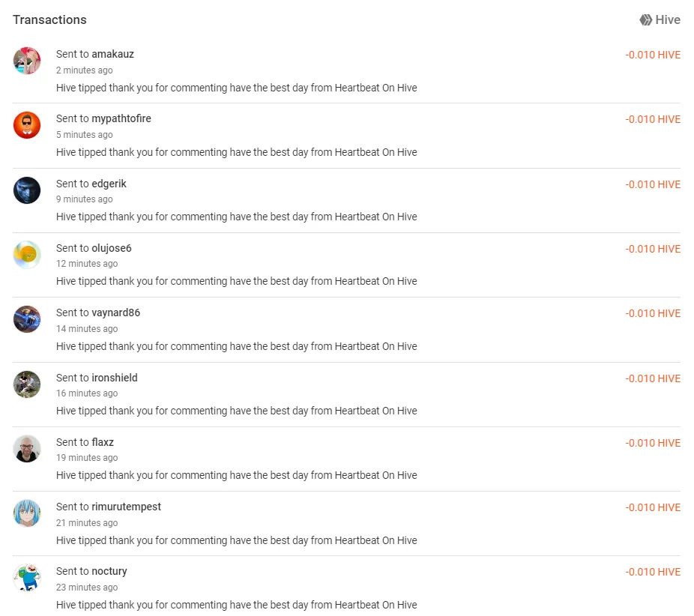694x616 pixels.
Task: Click the olujose6 username link
Action: point(112,248)
